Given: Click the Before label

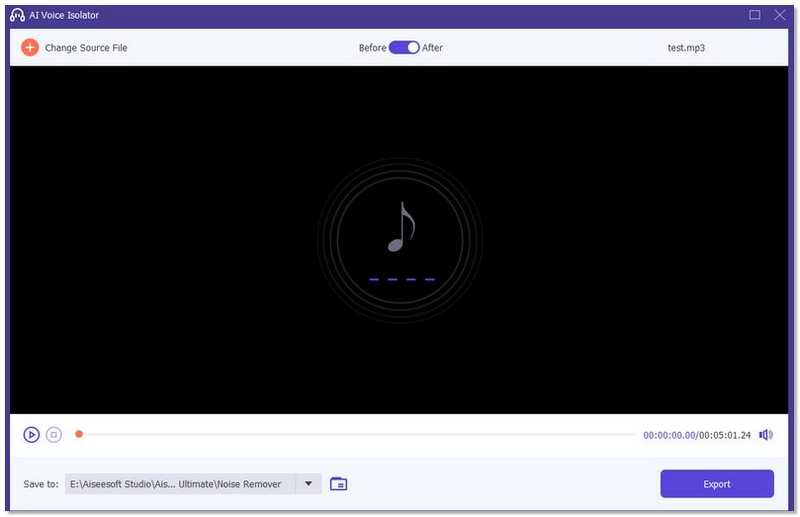Looking at the screenshot, I should click(x=372, y=47).
